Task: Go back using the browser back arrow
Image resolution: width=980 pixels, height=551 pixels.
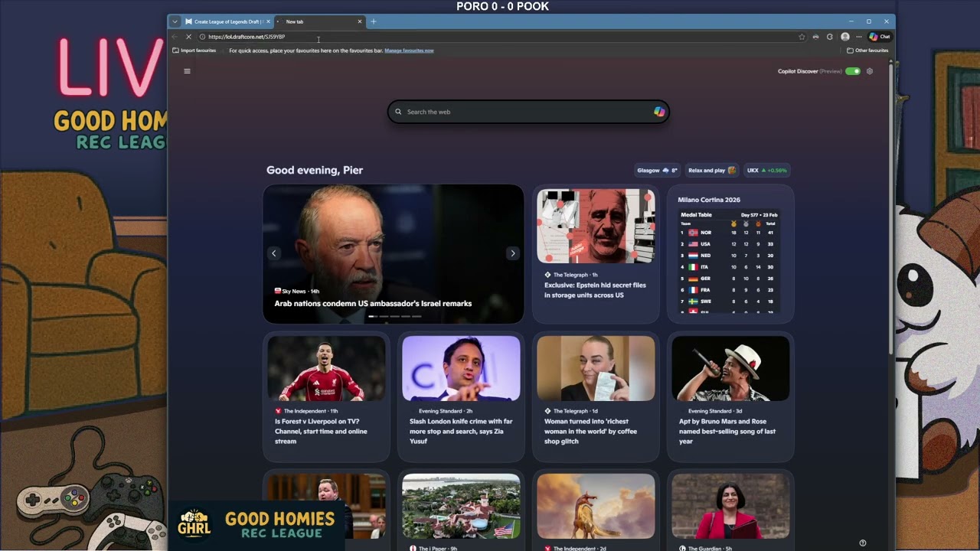Action: point(175,37)
